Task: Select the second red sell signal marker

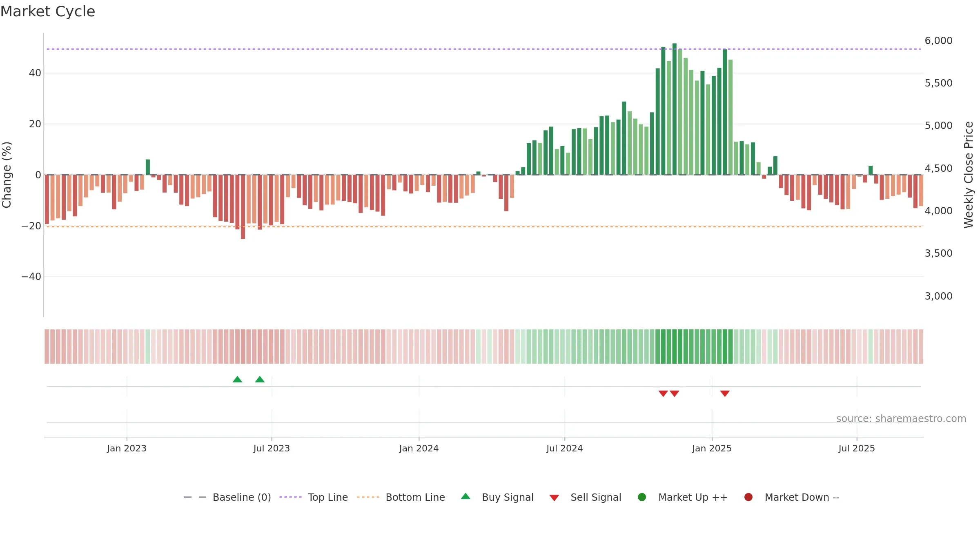Action: (x=675, y=393)
